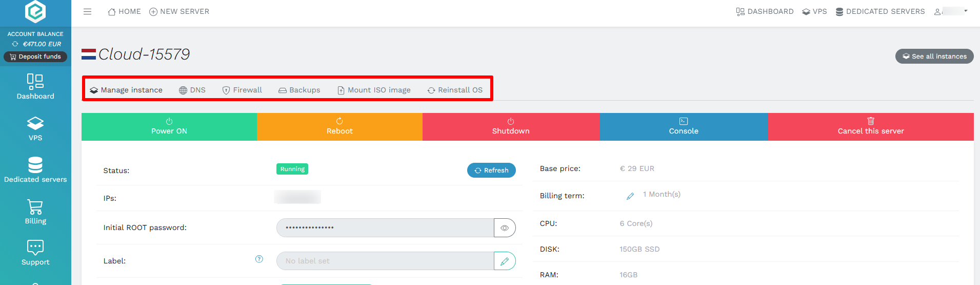Open Dedicated servers in the sidebar
This screenshot has width=980, height=285.
click(x=35, y=170)
